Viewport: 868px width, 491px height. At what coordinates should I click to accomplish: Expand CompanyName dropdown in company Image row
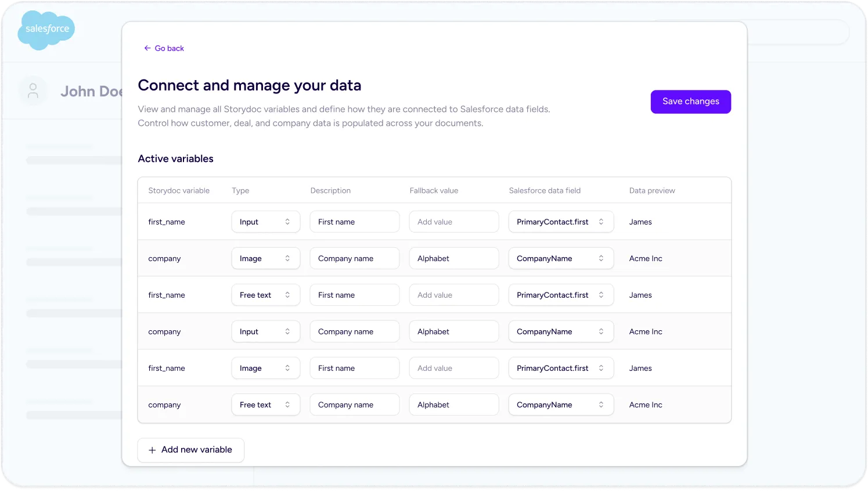561,258
